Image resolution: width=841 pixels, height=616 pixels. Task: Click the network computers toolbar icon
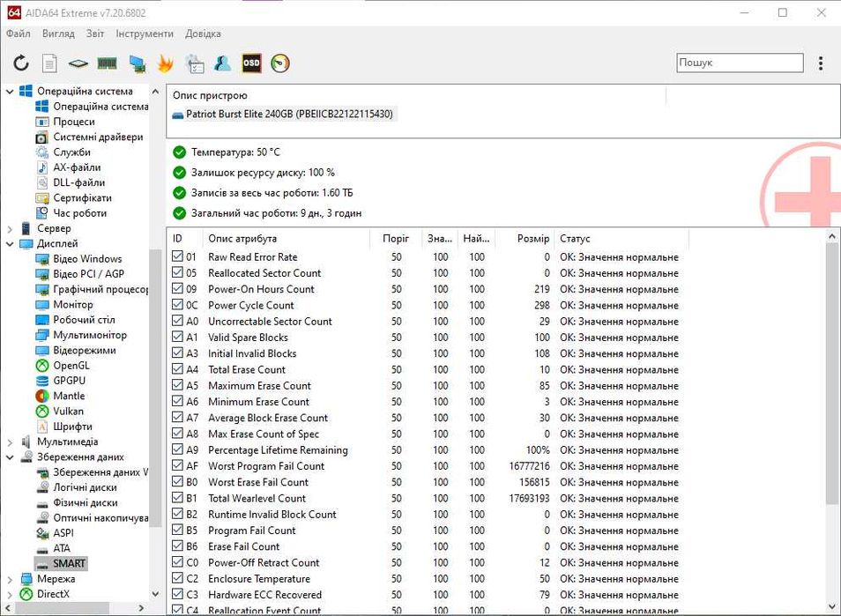pyautogui.click(x=138, y=63)
